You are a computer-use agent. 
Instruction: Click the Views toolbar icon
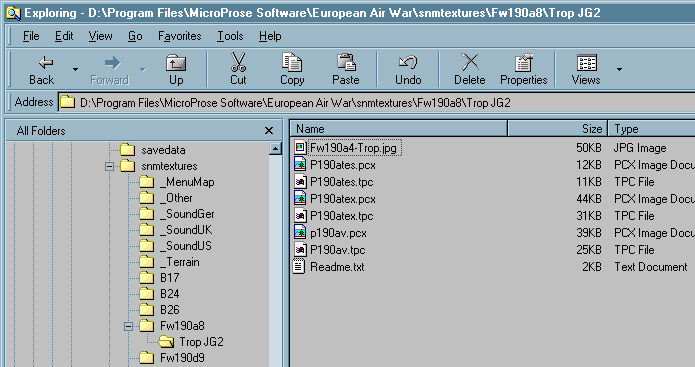tap(586, 63)
